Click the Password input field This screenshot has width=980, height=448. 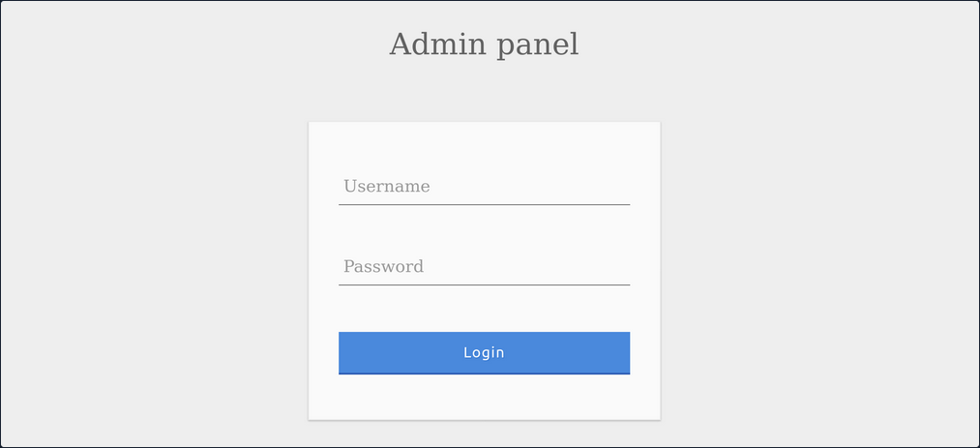484,267
